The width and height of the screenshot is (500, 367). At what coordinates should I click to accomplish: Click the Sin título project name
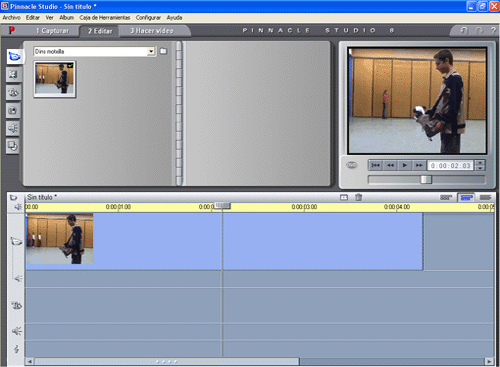[42, 197]
